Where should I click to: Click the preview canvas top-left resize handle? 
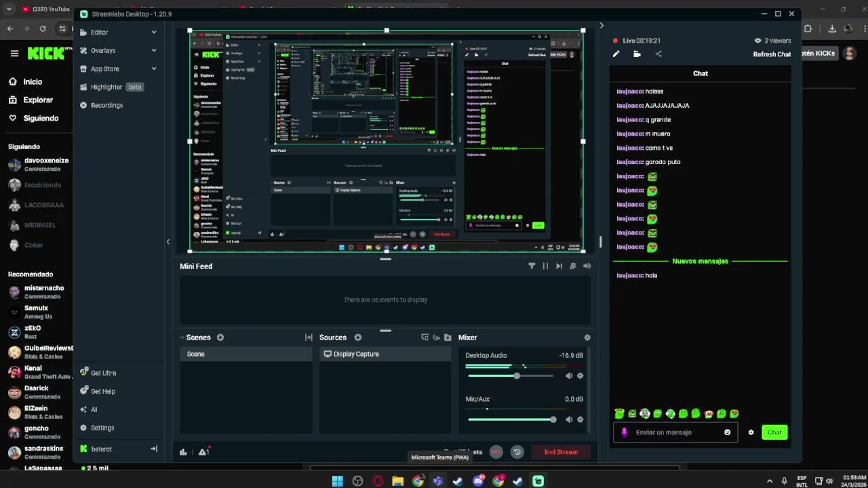pyautogui.click(x=190, y=30)
